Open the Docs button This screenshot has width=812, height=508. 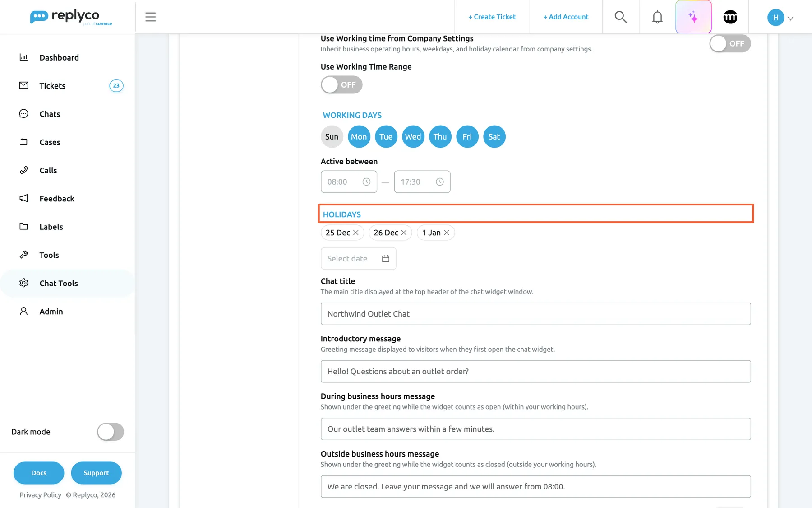pyautogui.click(x=39, y=473)
